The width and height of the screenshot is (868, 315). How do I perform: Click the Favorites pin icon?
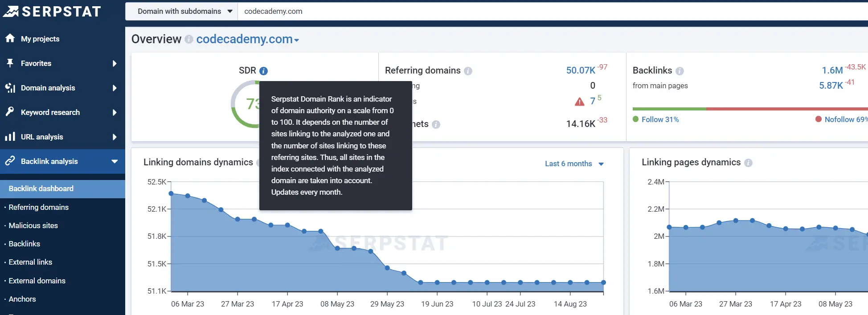10,63
